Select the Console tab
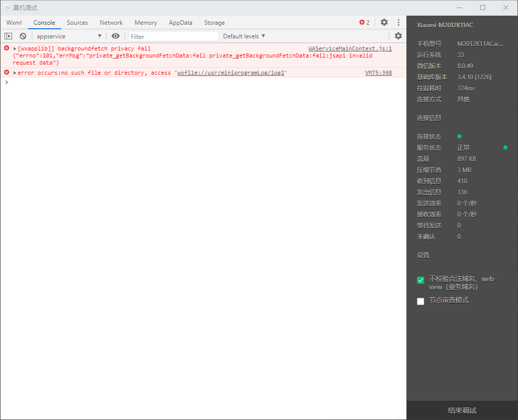 (44, 22)
